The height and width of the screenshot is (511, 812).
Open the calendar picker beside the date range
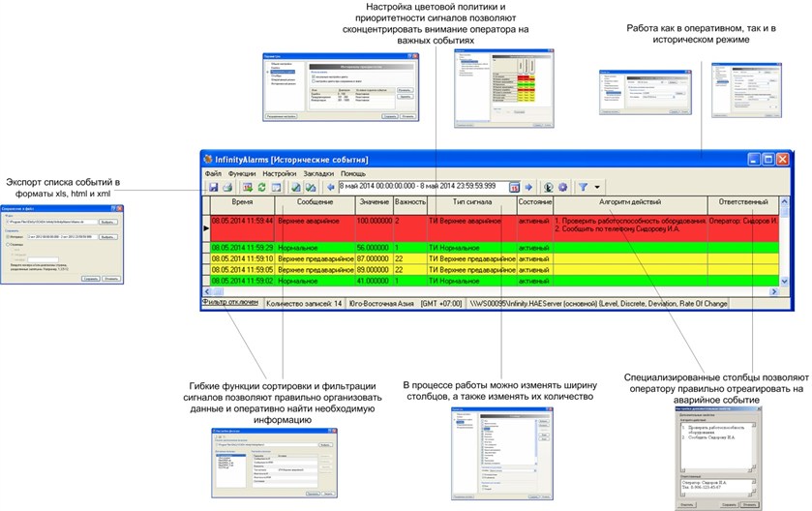pyautogui.click(x=515, y=186)
